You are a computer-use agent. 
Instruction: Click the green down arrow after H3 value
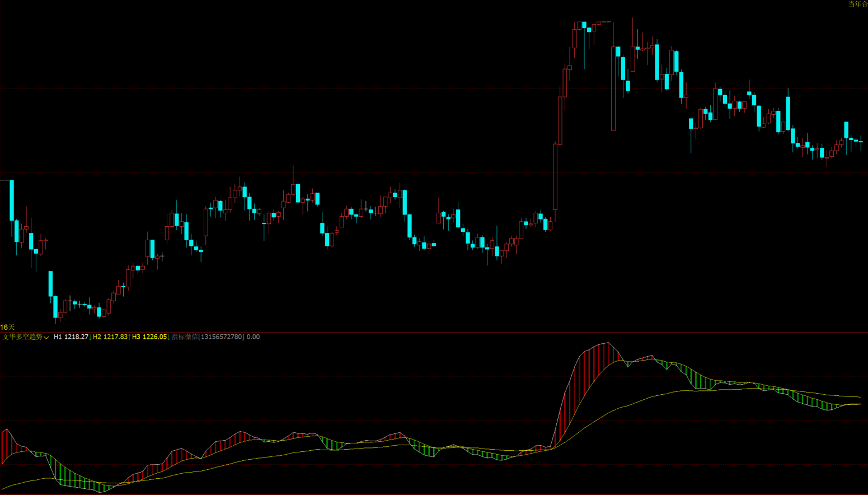tap(168, 337)
